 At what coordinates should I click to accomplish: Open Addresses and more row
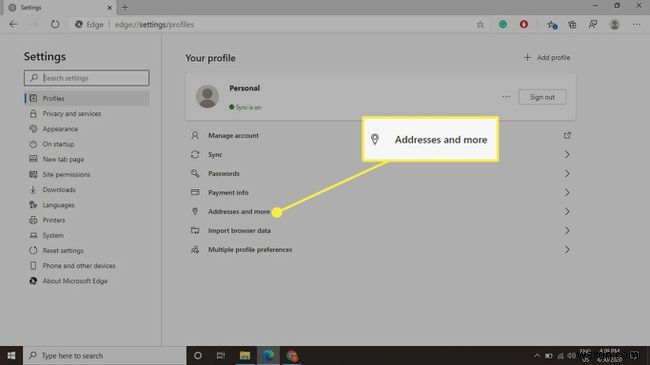[x=381, y=212]
